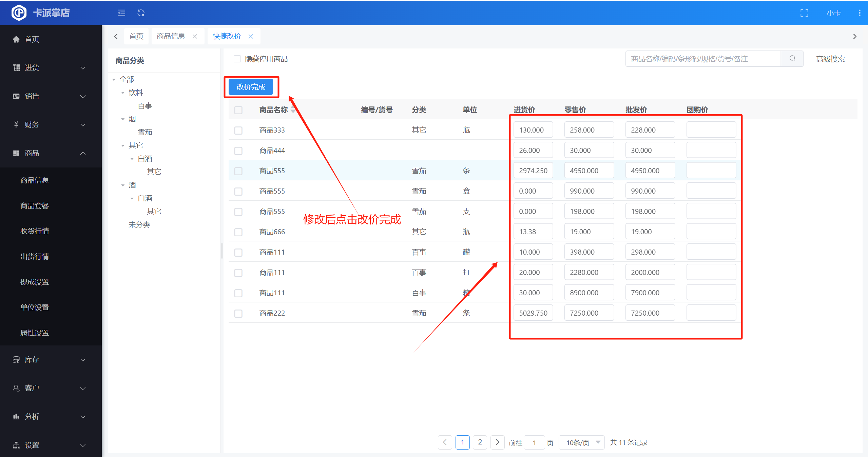Viewport: 868px width, 457px height.
Task: Click the 零售价 input for 商品444
Action: (589, 150)
